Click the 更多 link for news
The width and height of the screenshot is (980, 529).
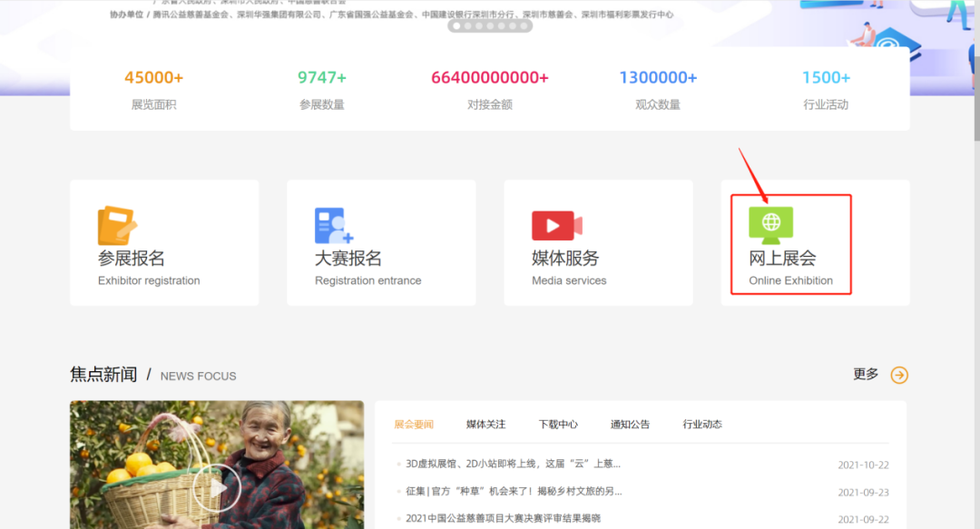click(x=866, y=374)
